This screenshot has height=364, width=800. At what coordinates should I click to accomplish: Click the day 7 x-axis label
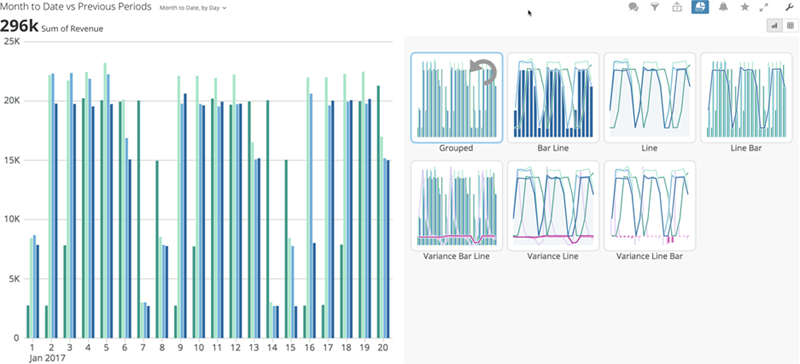142,347
